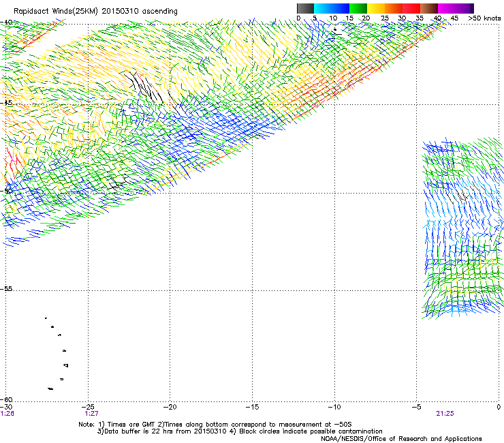Click the '>50 knots' legend label
504x443 pixels.
(x=484, y=18)
